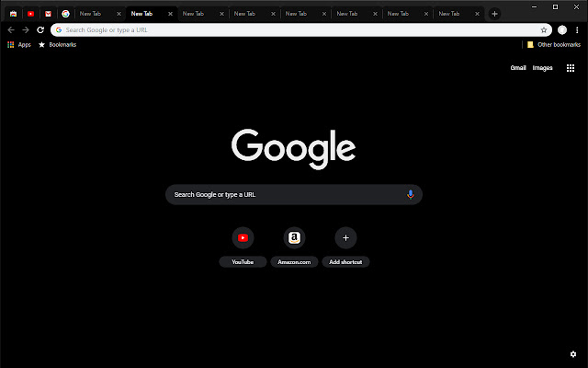Go forward with the forward arrow
The height and width of the screenshot is (368, 588).
[26, 30]
